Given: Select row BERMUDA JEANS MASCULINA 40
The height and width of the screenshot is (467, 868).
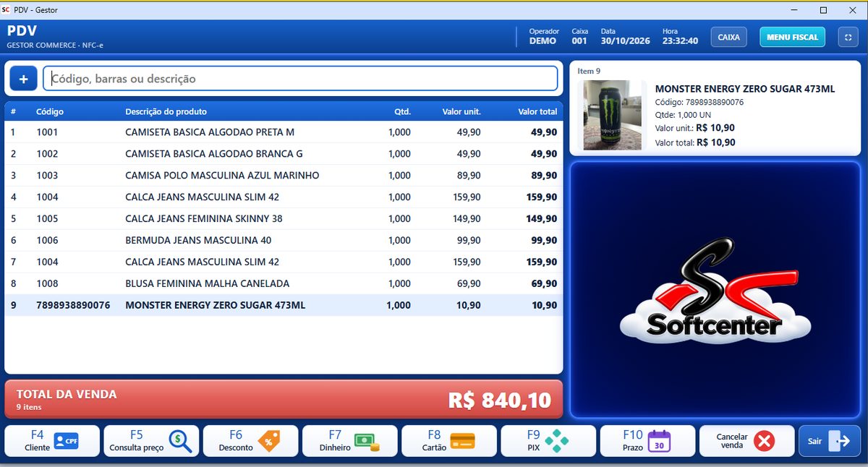Looking at the screenshot, I should point(284,240).
